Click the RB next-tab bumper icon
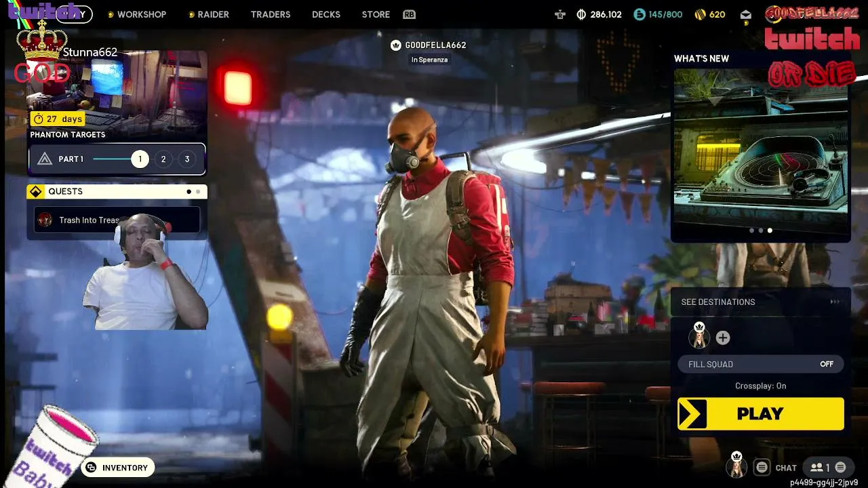This screenshot has width=868, height=488. point(409,14)
